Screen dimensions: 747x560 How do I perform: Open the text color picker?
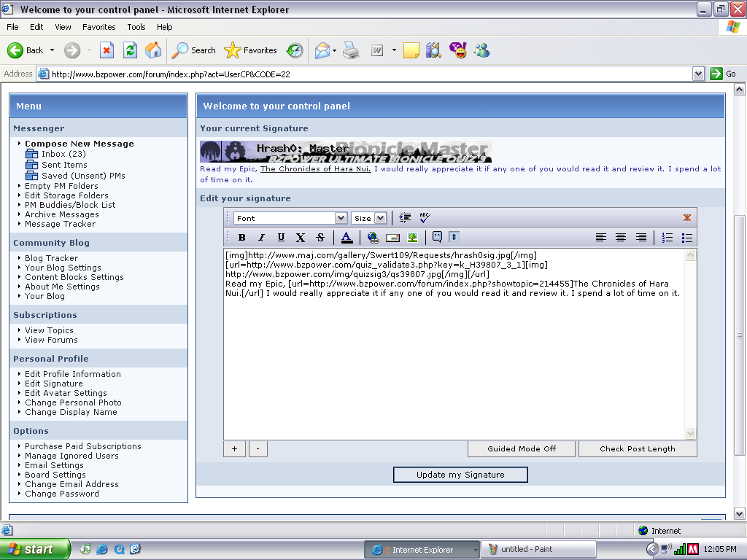tap(347, 237)
